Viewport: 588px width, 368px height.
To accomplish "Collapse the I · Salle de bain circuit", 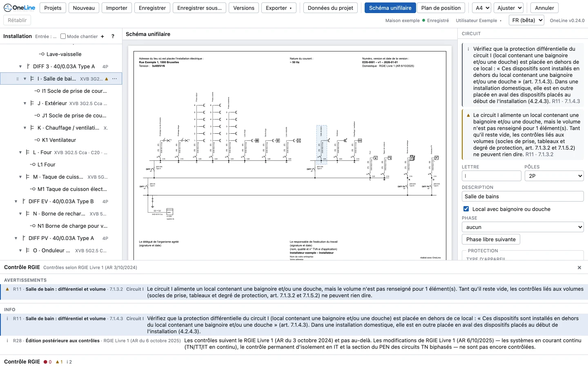I will tap(25, 79).
